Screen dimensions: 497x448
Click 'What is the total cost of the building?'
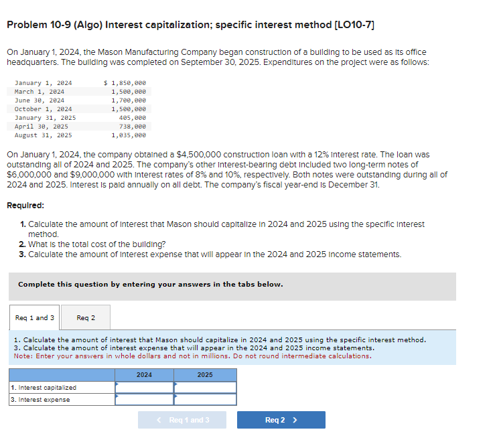click(x=96, y=244)
